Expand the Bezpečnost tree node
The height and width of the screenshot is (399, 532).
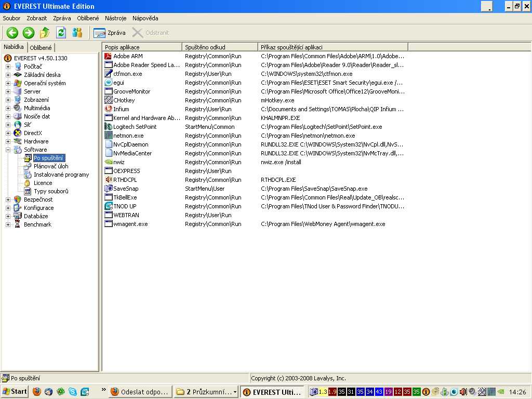(x=8, y=199)
